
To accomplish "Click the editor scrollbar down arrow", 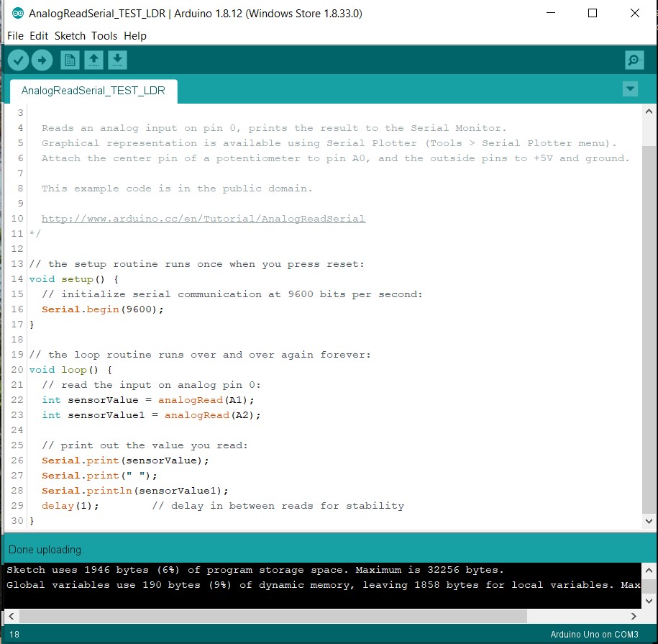I will point(649,521).
